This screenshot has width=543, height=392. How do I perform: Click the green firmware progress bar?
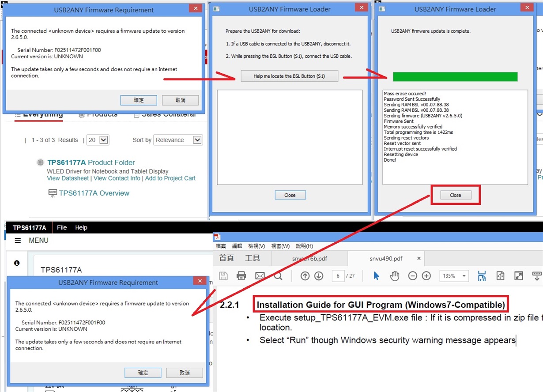pos(455,77)
